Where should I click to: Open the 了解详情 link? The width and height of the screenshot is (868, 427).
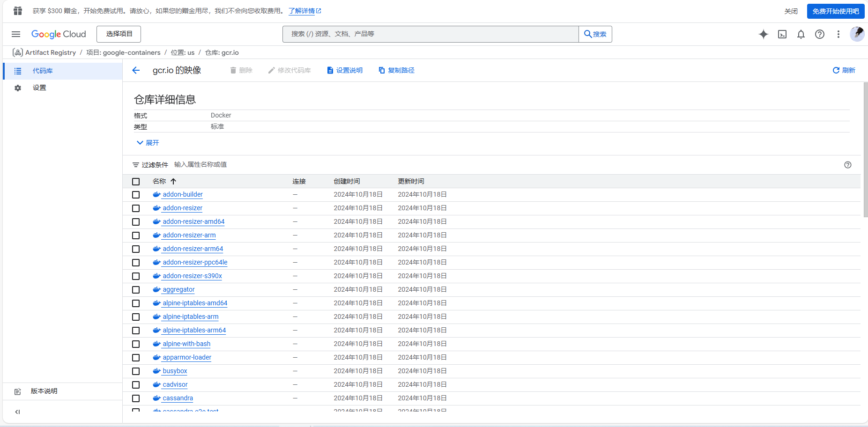(305, 11)
